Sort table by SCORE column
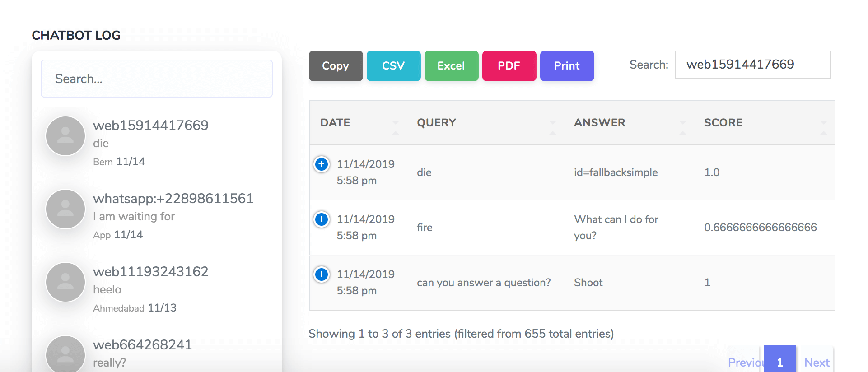Viewport: 868px width, 372px height. pos(764,123)
